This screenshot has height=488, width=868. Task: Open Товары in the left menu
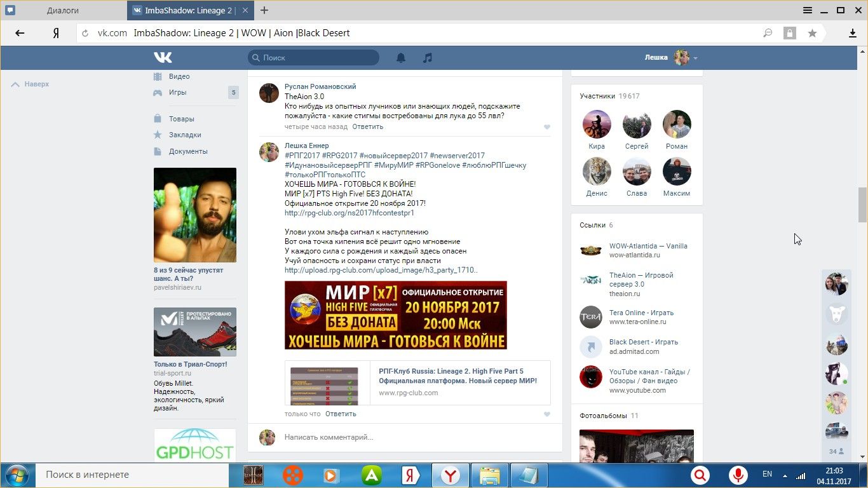[x=182, y=119]
